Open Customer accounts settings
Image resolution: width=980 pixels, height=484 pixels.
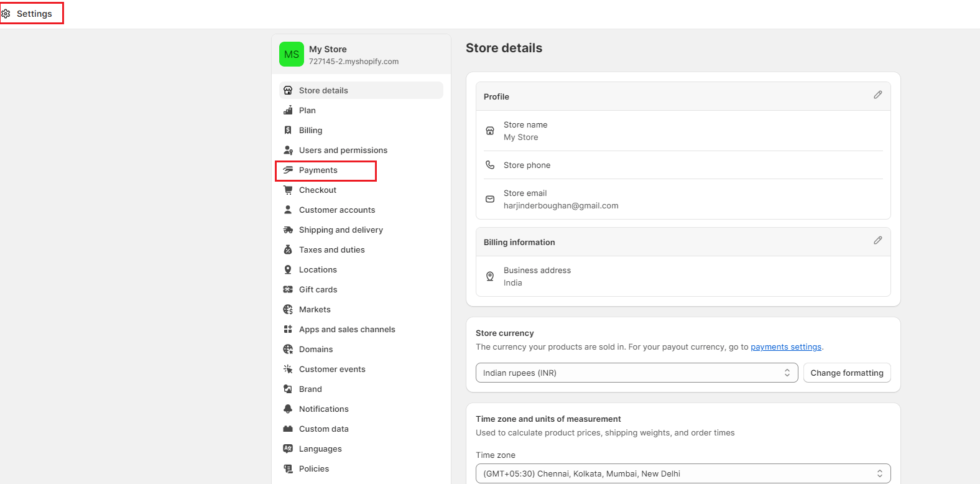[361, 210]
